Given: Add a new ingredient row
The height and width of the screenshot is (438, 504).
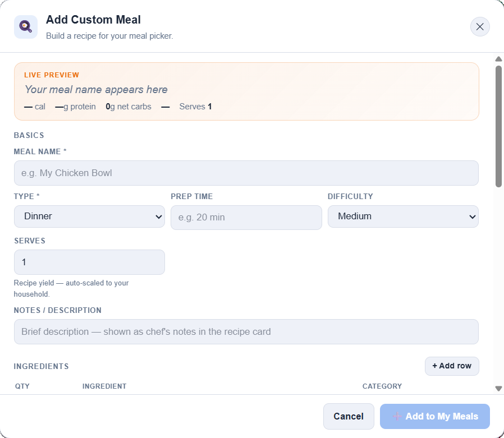Looking at the screenshot, I should (x=452, y=366).
